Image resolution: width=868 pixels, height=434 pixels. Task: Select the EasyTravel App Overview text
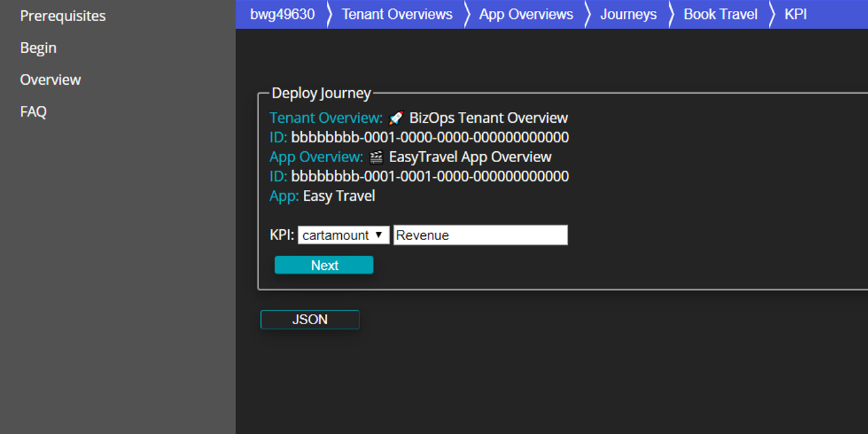[x=470, y=157]
